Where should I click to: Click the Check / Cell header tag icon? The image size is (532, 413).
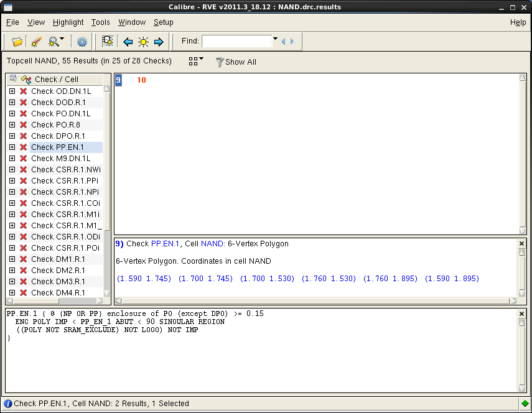click(x=26, y=80)
